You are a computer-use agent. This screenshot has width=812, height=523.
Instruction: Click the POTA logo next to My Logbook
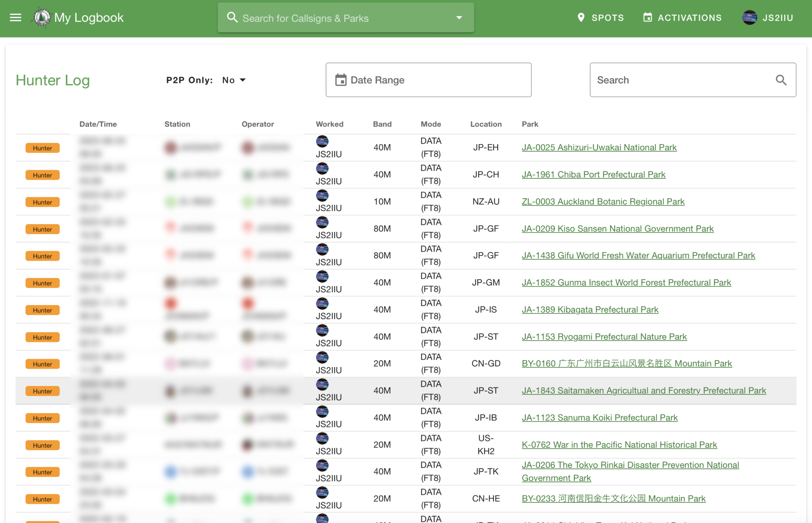pos(42,17)
